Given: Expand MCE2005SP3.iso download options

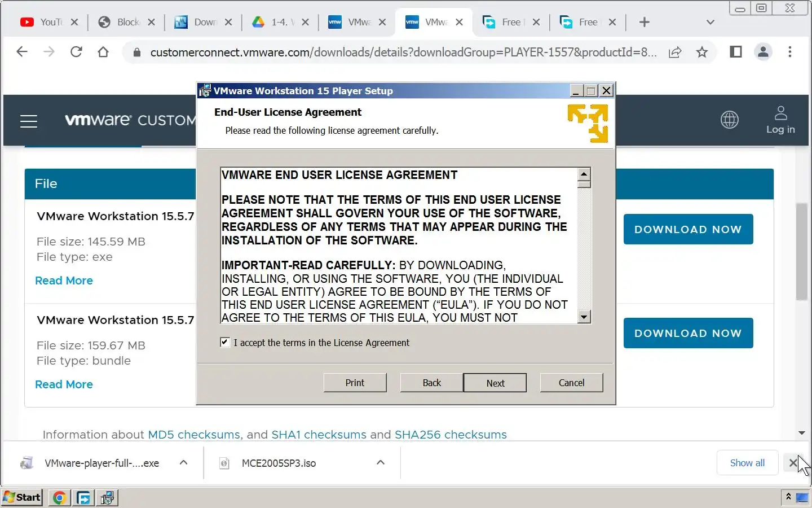Looking at the screenshot, I should (381, 462).
